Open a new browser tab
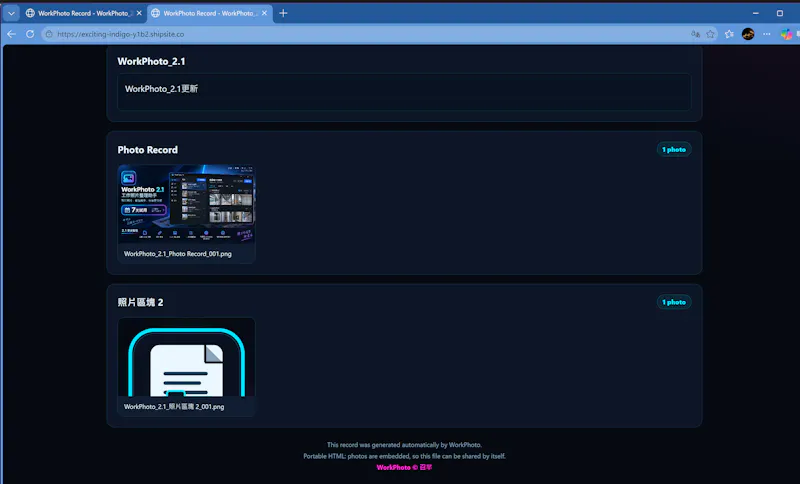This screenshot has width=800, height=484. [x=283, y=13]
